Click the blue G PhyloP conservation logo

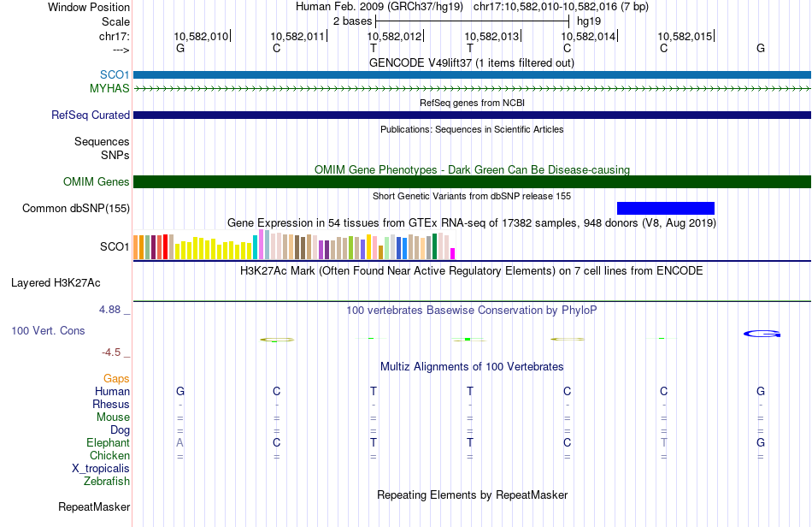coord(762,335)
